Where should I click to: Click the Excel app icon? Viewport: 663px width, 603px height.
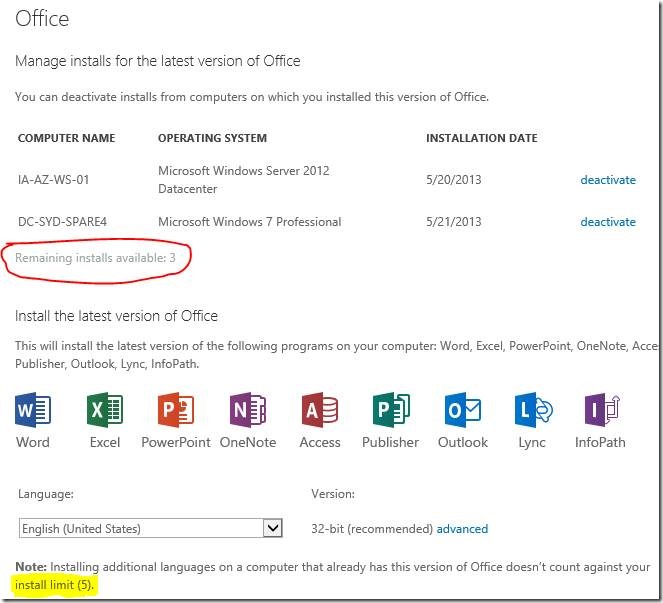(x=105, y=411)
